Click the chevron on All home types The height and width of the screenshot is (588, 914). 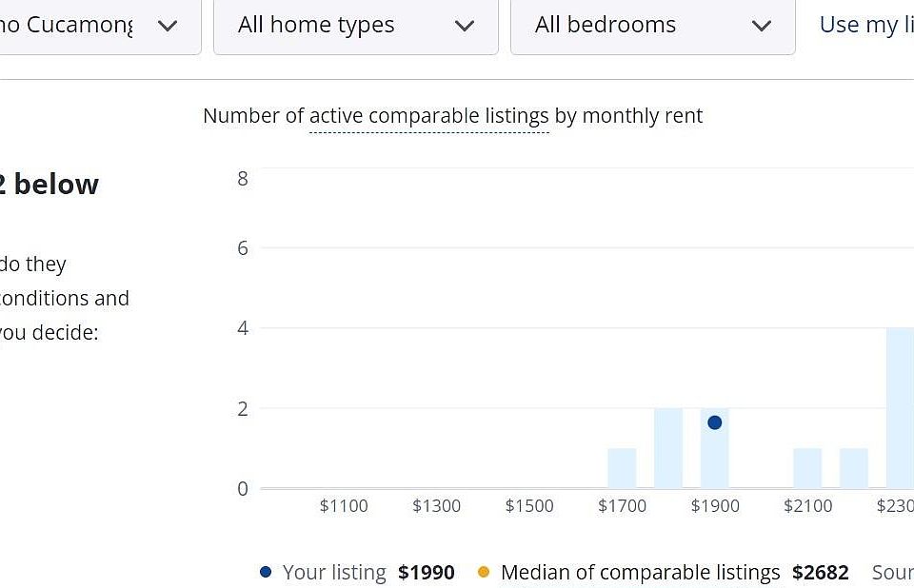[x=464, y=27]
